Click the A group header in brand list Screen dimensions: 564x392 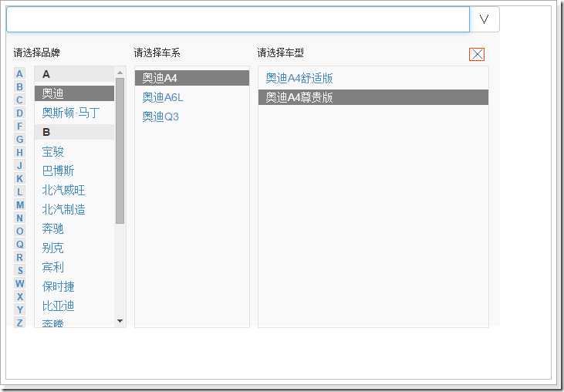[x=75, y=74]
